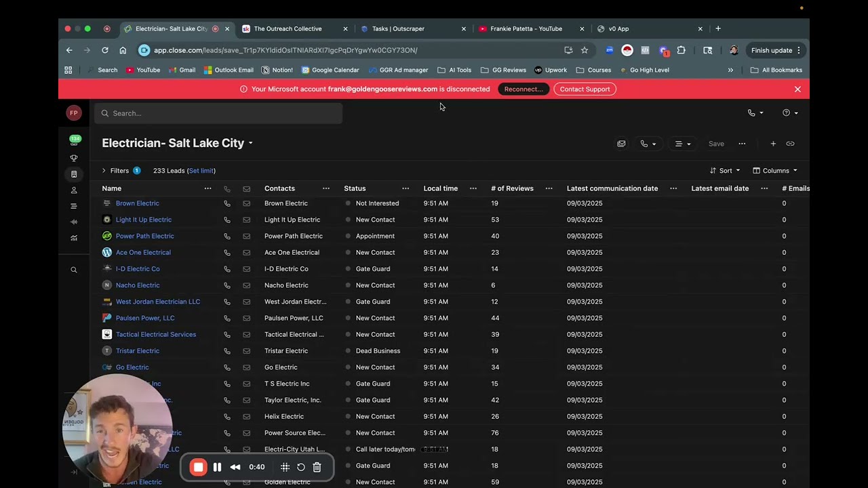Pause the screen recording
Image resolution: width=868 pixels, height=488 pixels.
click(x=217, y=467)
